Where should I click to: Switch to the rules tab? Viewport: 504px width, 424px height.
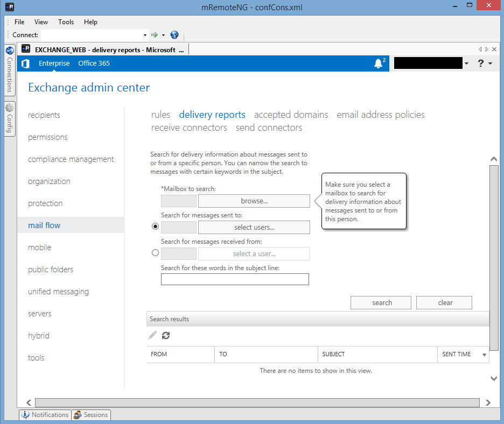[x=160, y=115]
